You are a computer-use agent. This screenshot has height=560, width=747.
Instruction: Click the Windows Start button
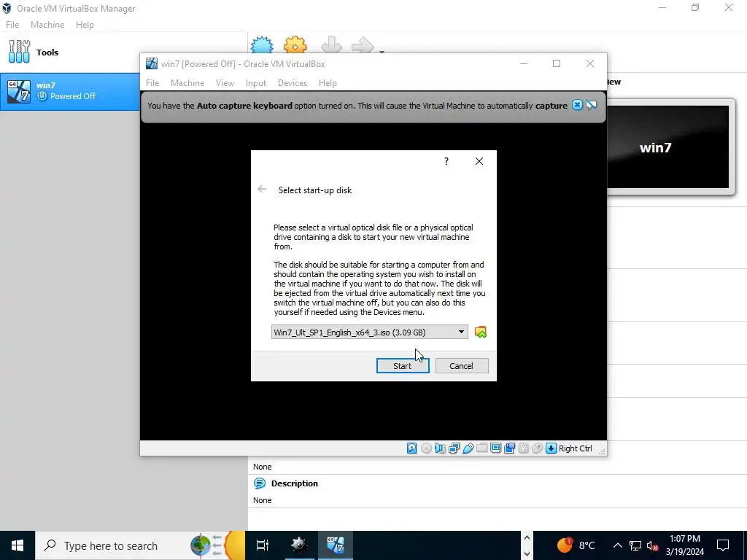(18, 545)
